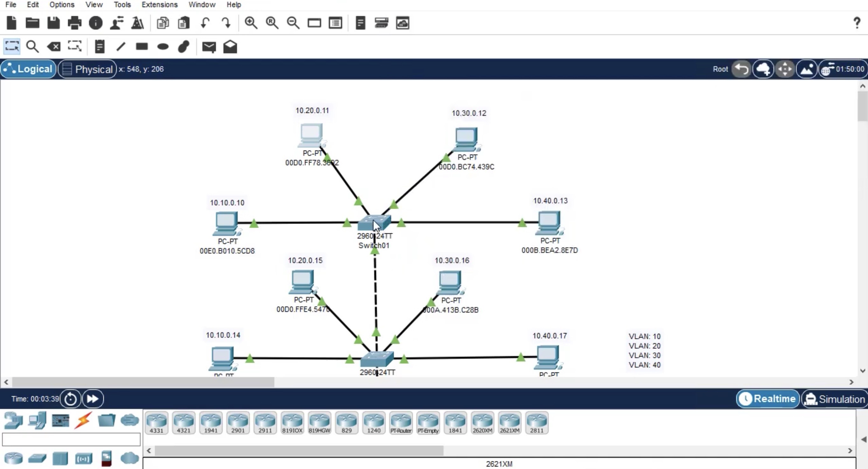Select the Place Note tool

(x=99, y=46)
